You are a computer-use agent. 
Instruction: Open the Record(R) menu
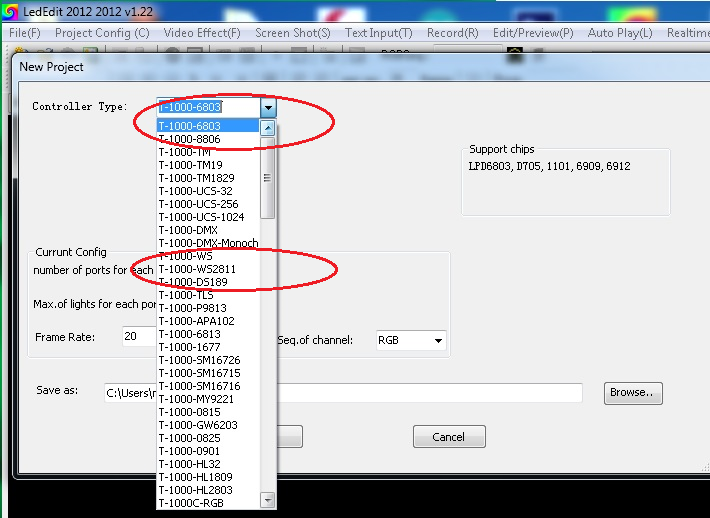pos(452,33)
